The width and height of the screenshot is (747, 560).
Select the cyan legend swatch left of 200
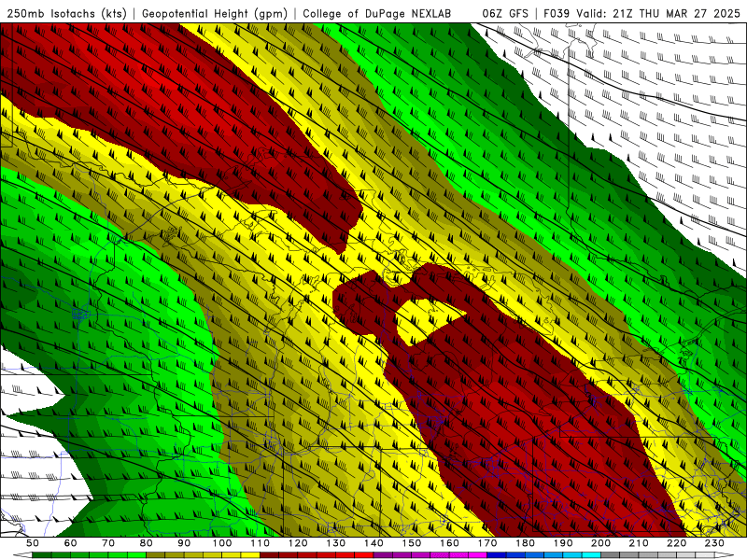[591, 555]
